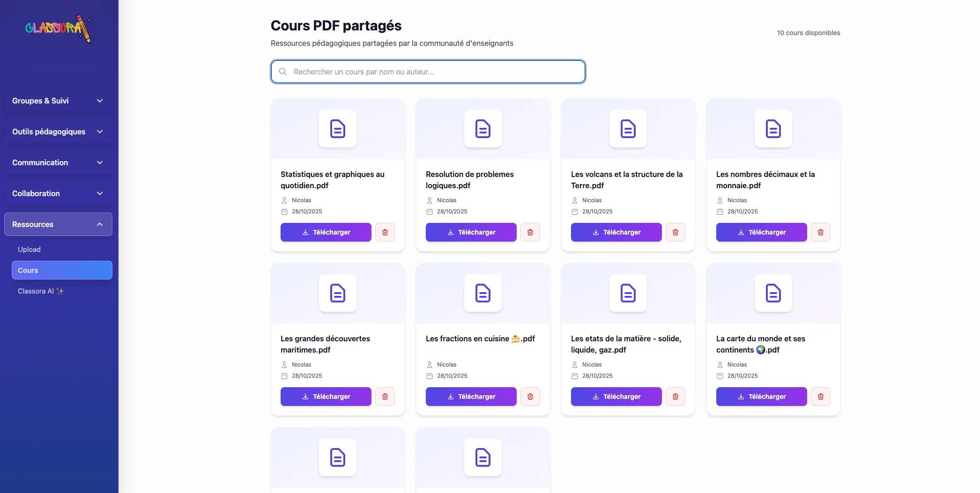Click the PDF icon on Statistiques et graphiques card

tap(337, 129)
